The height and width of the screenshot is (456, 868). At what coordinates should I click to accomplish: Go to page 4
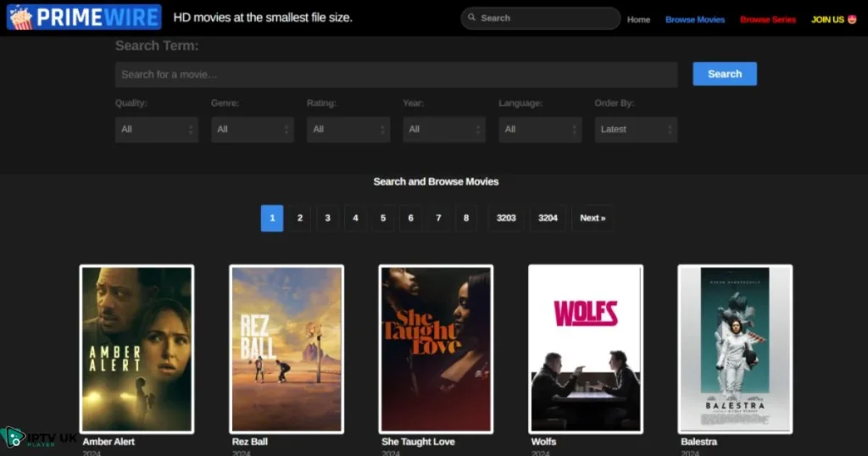(355, 218)
